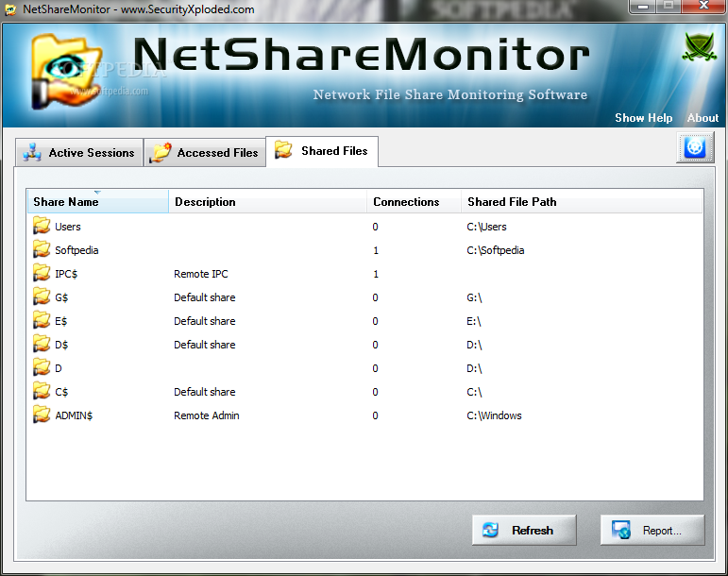The width and height of the screenshot is (728, 576).
Task: Click the NetShareMonitor eye-folder logo
Action: tap(66, 71)
